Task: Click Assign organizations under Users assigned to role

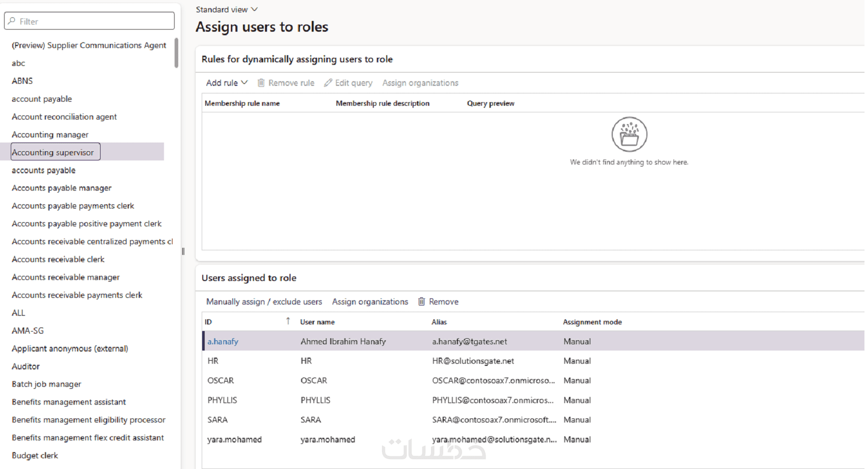Action: [370, 302]
